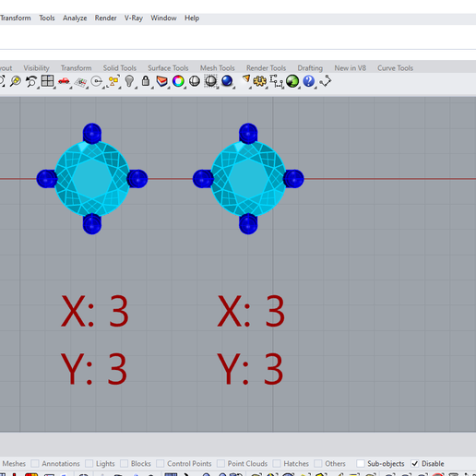
Task: Click the Shaded Viewport sphere icon
Action: point(195,81)
